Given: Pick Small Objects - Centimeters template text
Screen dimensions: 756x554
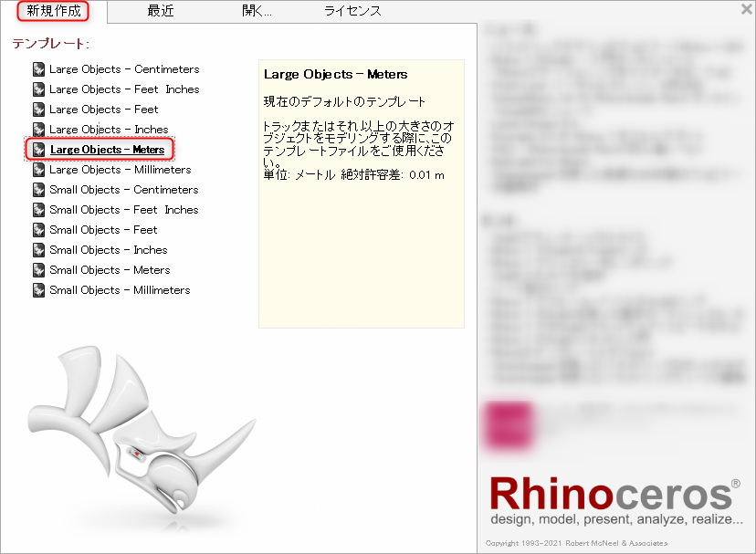Looking at the screenshot, I should pos(124,190).
